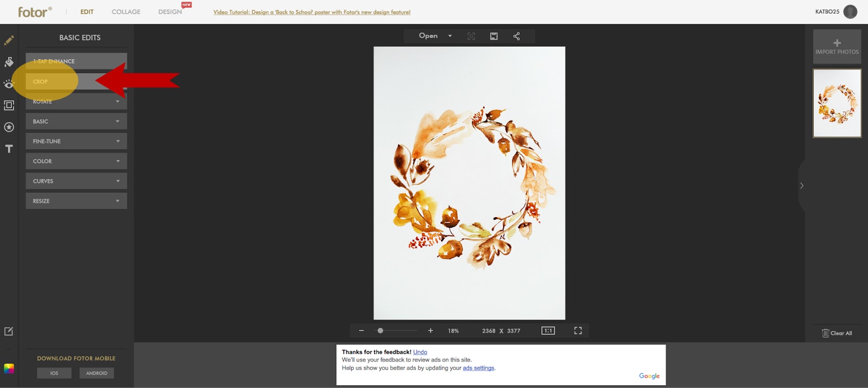Click the user profile avatar
This screenshot has height=388, width=868.
(x=850, y=11)
